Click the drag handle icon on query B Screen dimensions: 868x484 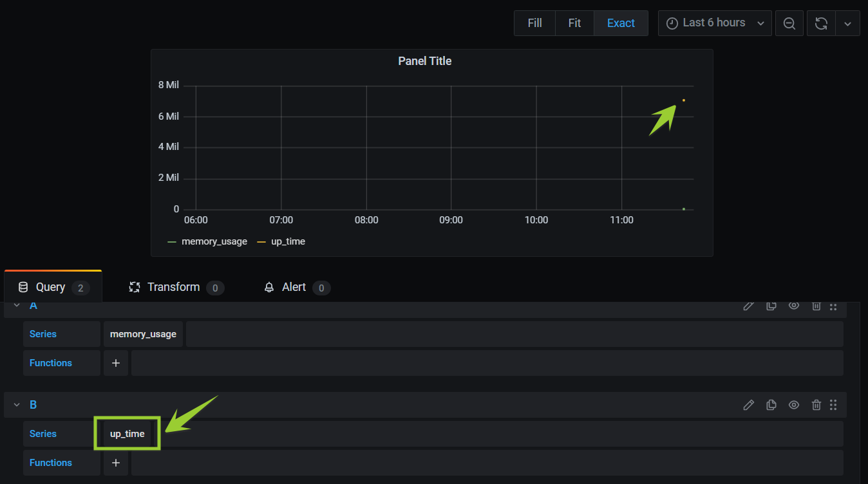click(x=833, y=405)
